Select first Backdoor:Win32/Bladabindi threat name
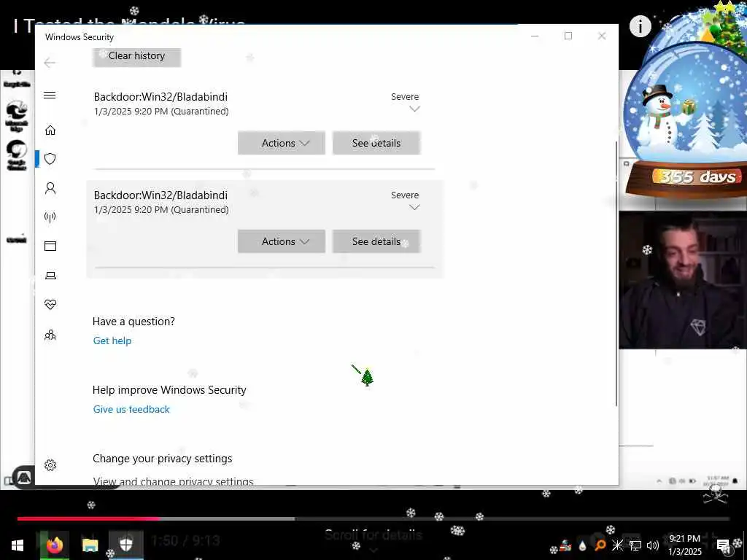747x560 pixels. [160, 97]
